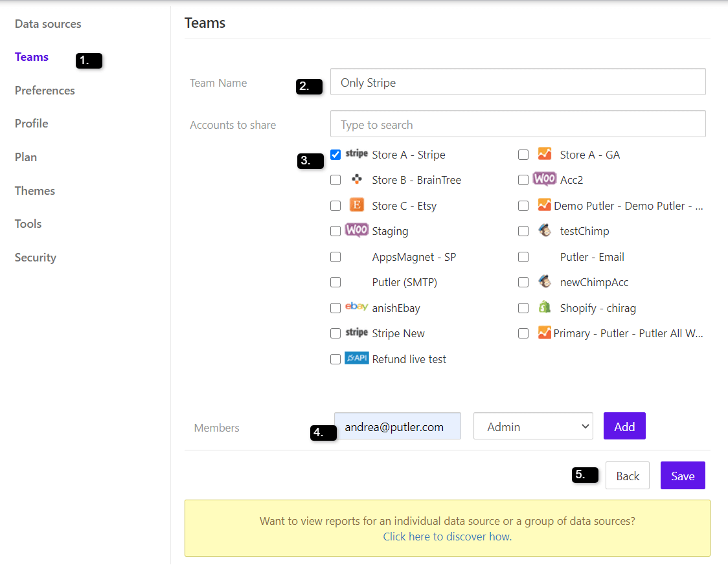Screen dimensions: 728x565
Task: Click the Stripe logo next to Stripe New
Action: click(x=357, y=333)
